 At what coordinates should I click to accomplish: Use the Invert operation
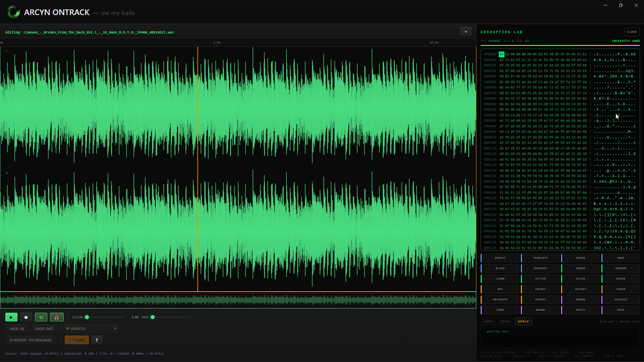(x=540, y=299)
